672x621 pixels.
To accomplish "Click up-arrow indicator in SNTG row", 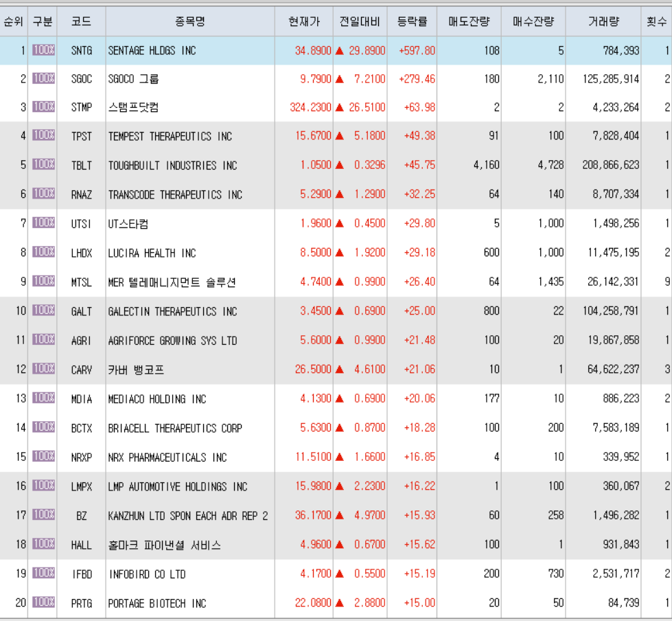I will (x=339, y=51).
